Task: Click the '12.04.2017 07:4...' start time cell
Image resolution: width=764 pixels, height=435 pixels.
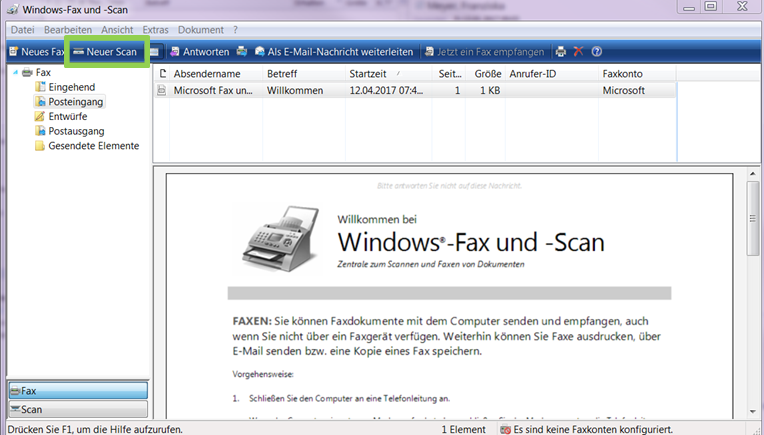Action: pyautogui.click(x=386, y=90)
